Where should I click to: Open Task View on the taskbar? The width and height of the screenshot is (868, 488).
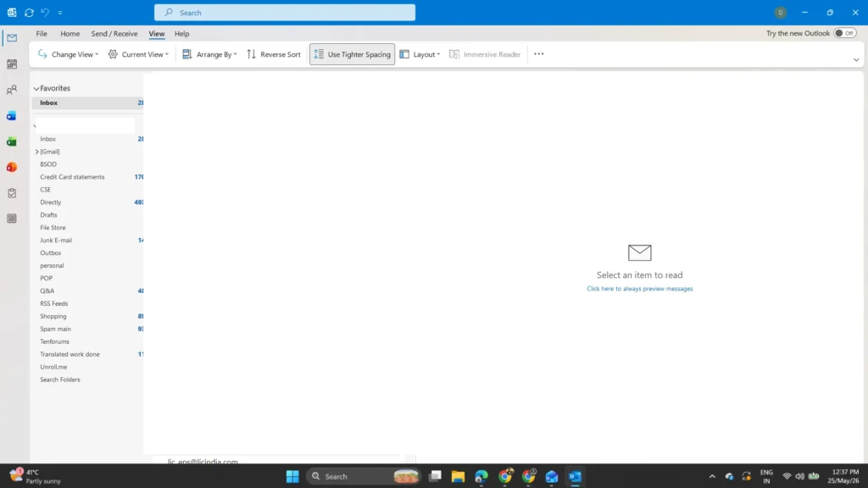tap(435, 476)
